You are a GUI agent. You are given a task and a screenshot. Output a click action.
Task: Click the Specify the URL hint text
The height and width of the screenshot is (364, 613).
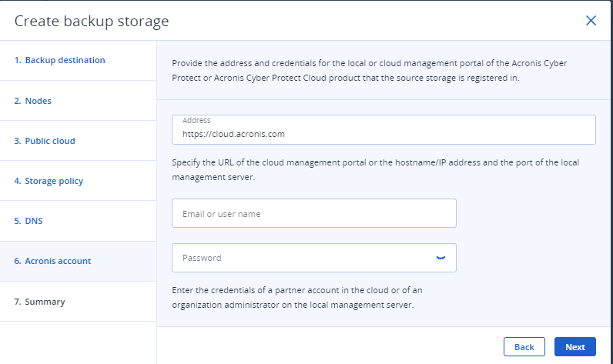(375, 169)
